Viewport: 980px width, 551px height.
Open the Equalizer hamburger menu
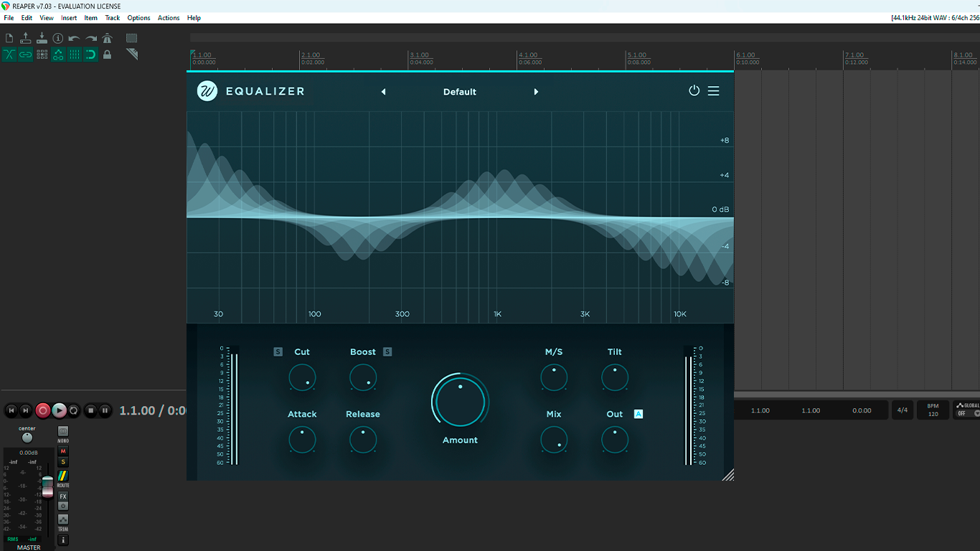(713, 91)
